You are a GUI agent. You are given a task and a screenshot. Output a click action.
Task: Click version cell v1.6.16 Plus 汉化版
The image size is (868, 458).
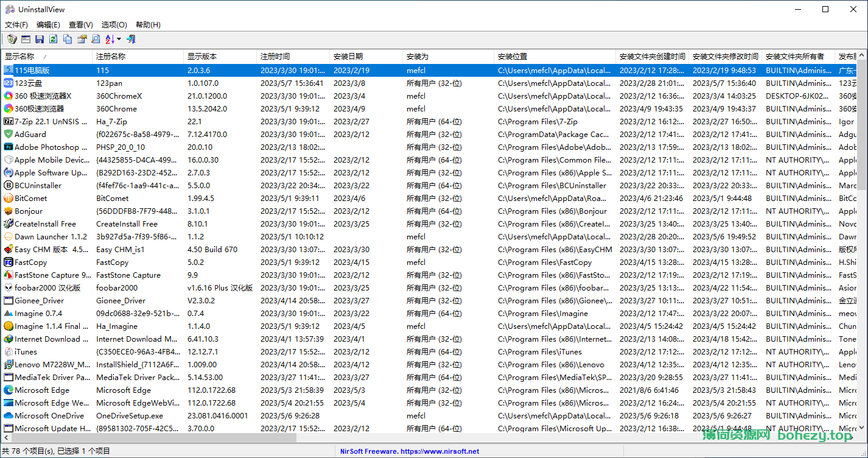tap(220, 287)
